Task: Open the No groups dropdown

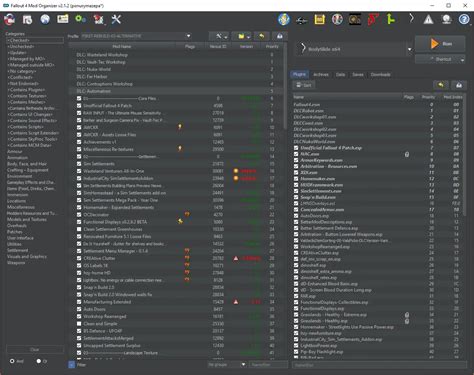Action: [227, 365]
